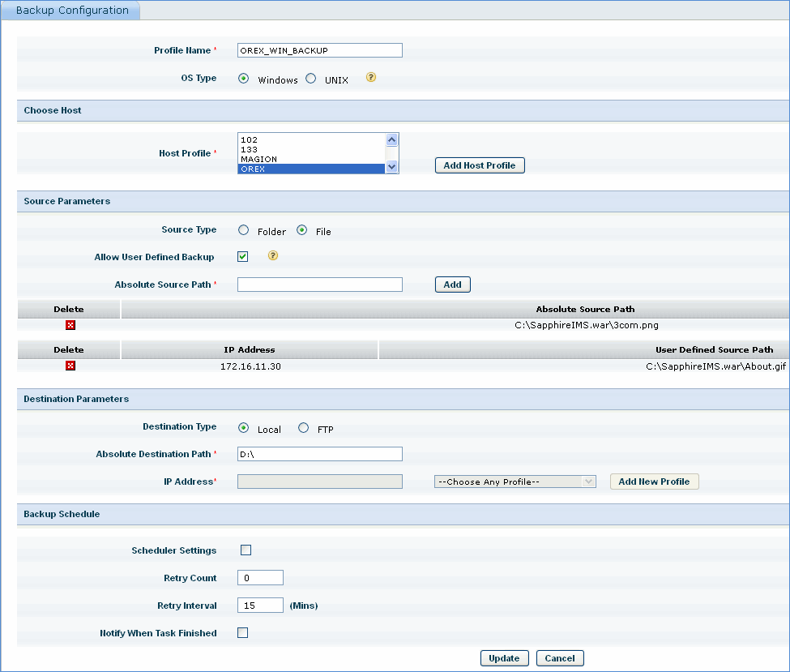Tick Notify When Task Finished checkbox
Screen dimensions: 790x672
click(242, 632)
